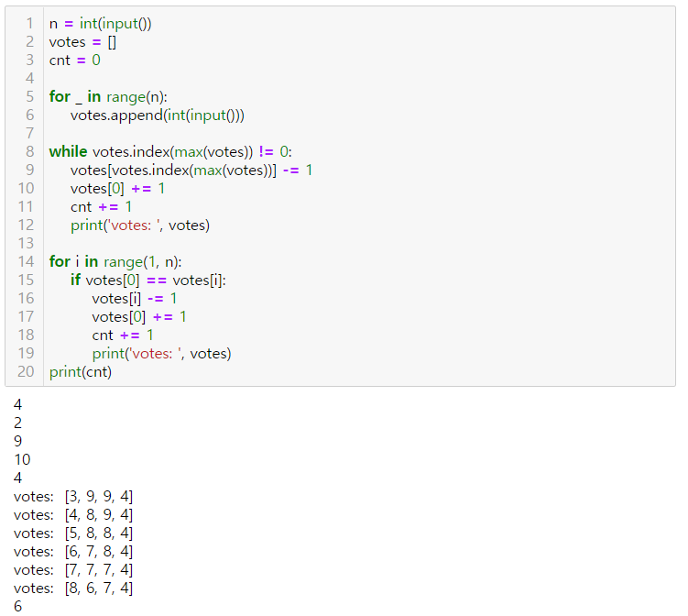This screenshot has height=616, width=688.
Task: Click 'votes[0] += 1' on line 17
Action: [139, 317]
